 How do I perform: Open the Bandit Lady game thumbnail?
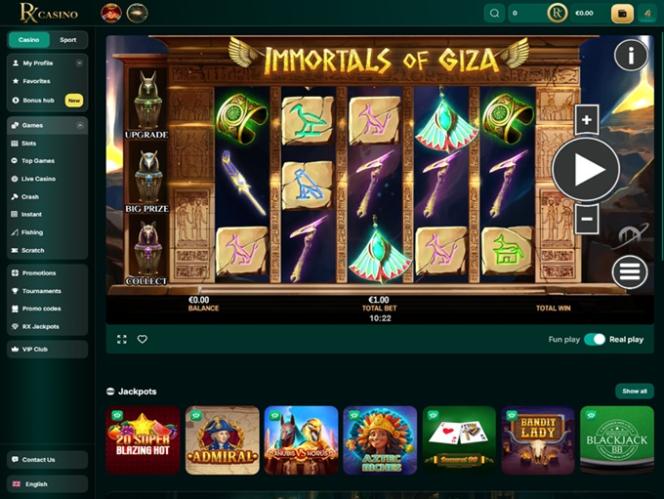click(x=538, y=440)
